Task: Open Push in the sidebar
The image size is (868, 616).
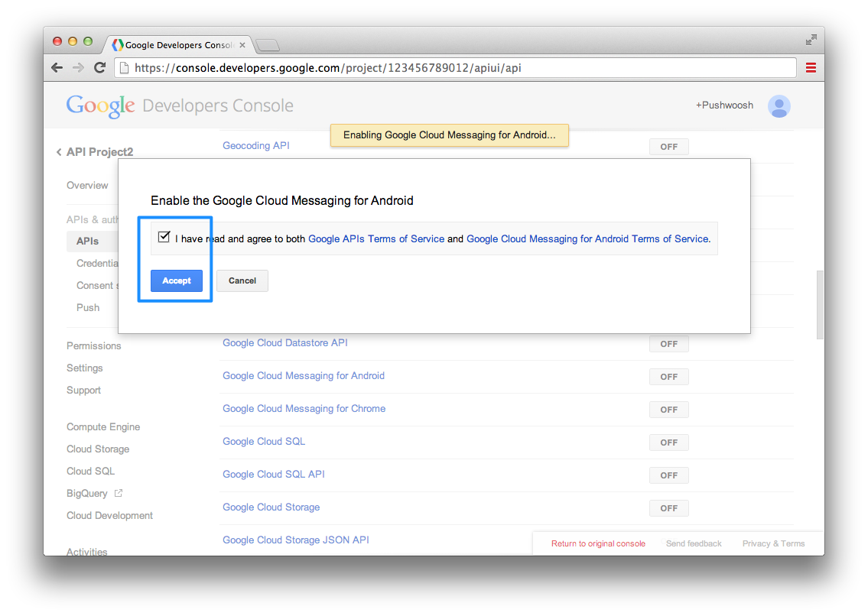Action: click(88, 308)
